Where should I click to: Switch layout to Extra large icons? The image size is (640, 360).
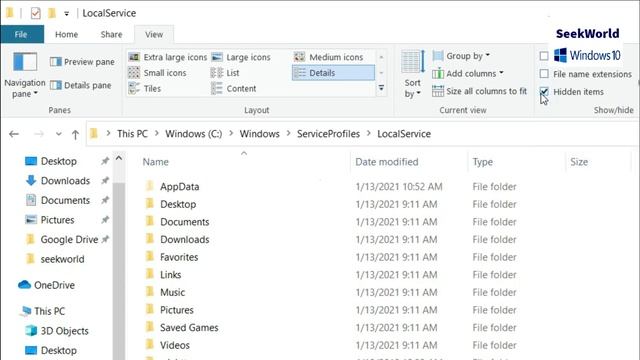point(167,57)
